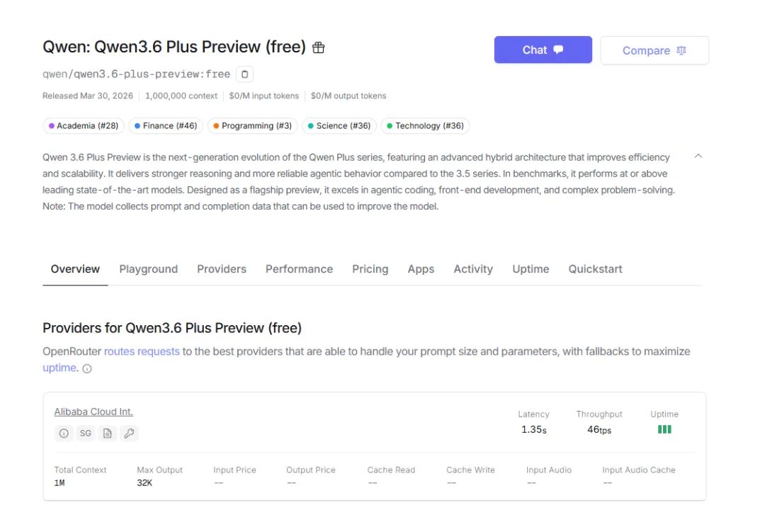Click the Academia (#28) category tag
The height and width of the screenshot is (532, 765).
pyautogui.click(x=84, y=126)
